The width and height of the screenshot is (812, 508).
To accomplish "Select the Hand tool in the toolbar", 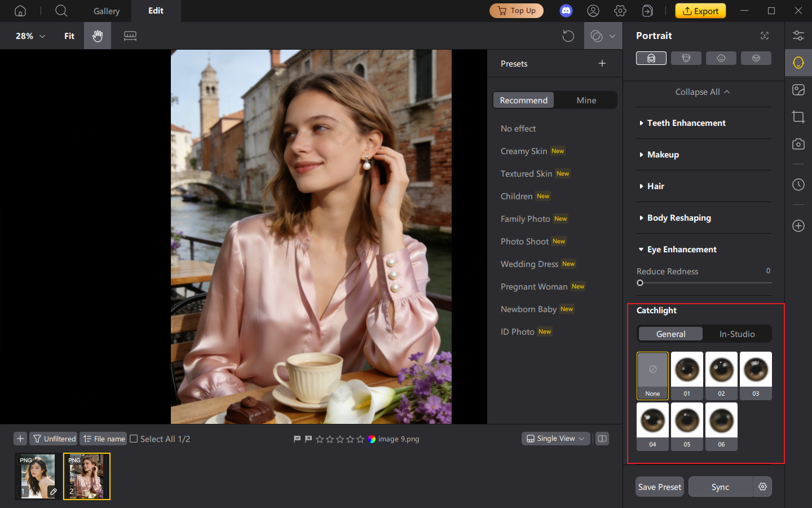I will [97, 36].
